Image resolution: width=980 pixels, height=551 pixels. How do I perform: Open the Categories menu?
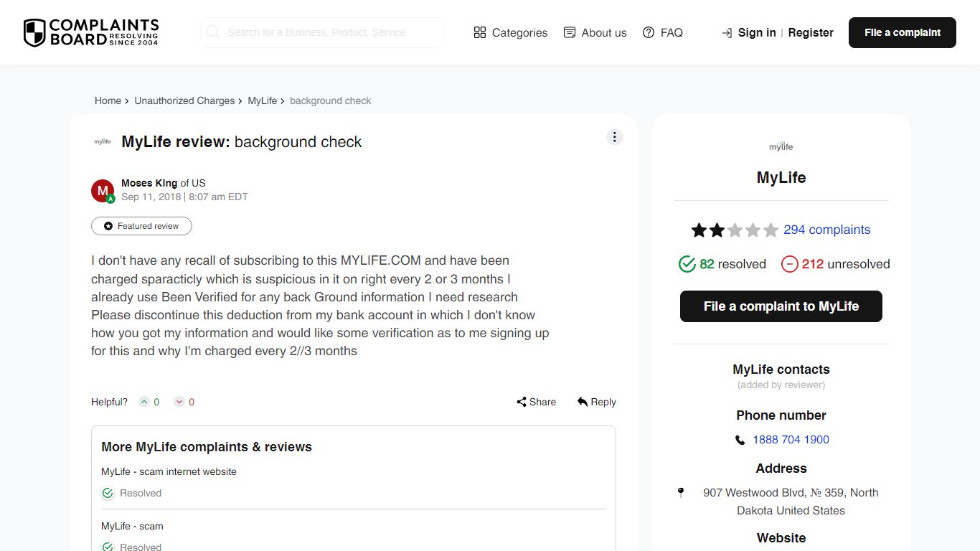[511, 32]
